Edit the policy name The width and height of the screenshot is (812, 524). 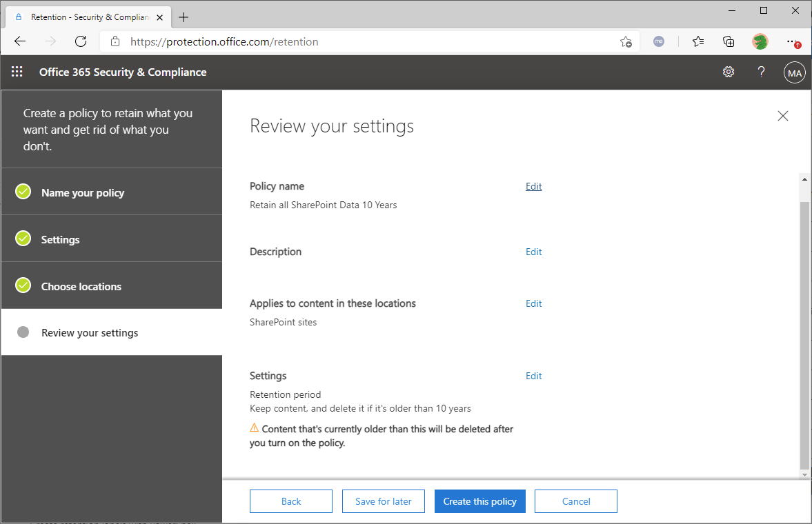[533, 186]
